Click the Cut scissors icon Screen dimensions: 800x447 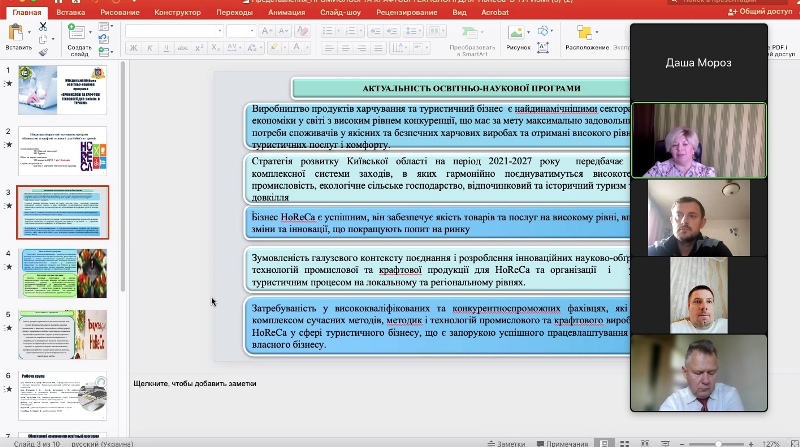click(43, 27)
